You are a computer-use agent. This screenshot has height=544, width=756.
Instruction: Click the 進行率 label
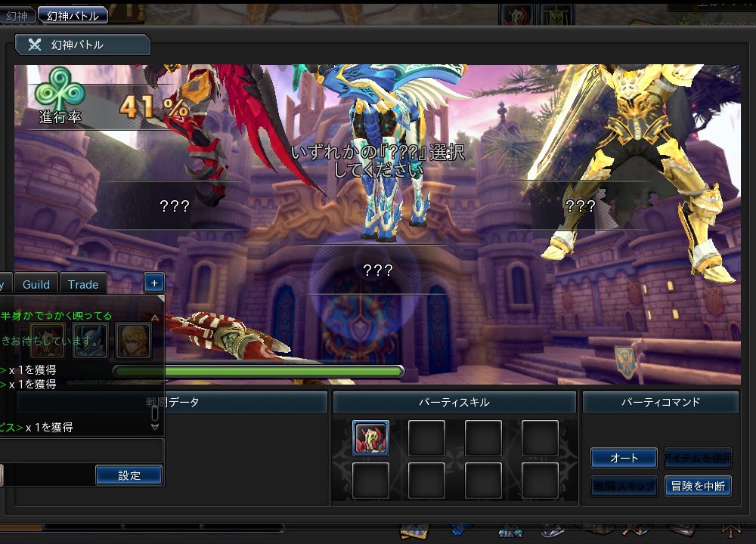point(60,116)
